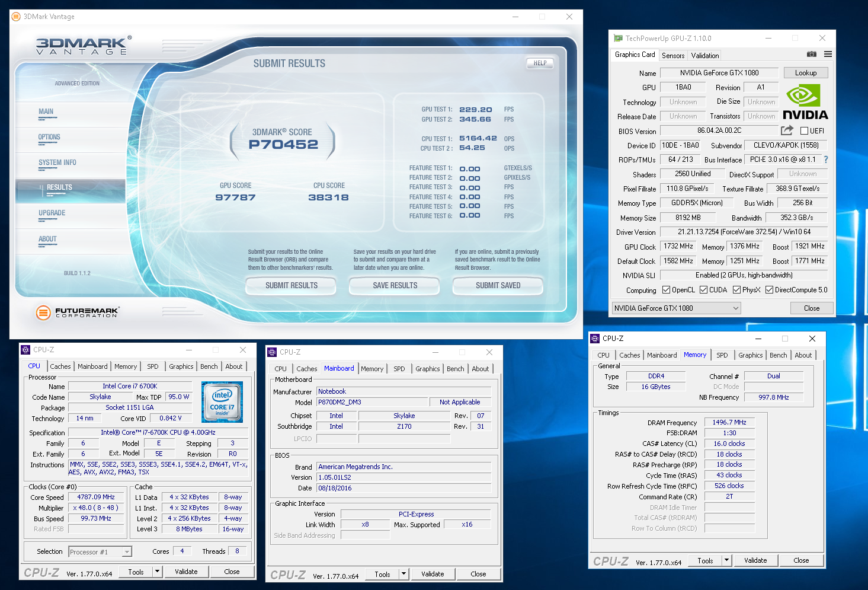Click the NVIDIA SLI field Enabled (2 GPUs)
This screenshot has height=590, width=868.
[x=744, y=275]
